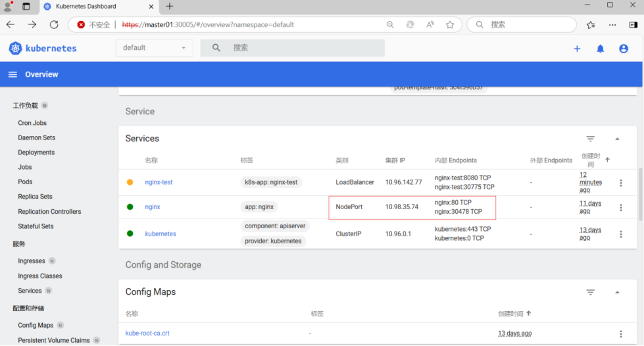Open actions menu for nginx service
The height and width of the screenshot is (346, 644).
[620, 207]
